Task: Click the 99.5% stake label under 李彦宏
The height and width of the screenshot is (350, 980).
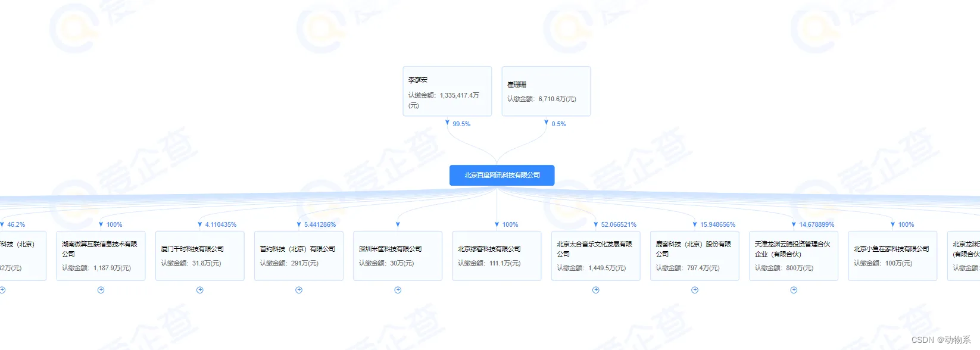Action: (461, 124)
